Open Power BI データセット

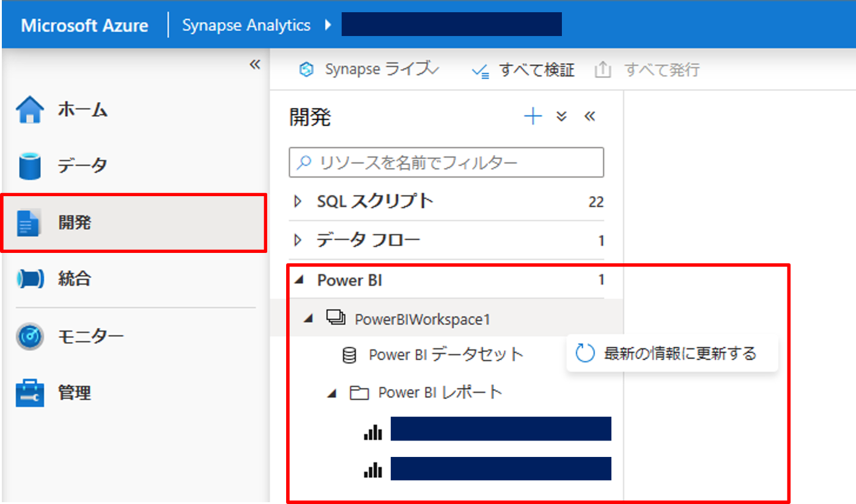click(446, 354)
